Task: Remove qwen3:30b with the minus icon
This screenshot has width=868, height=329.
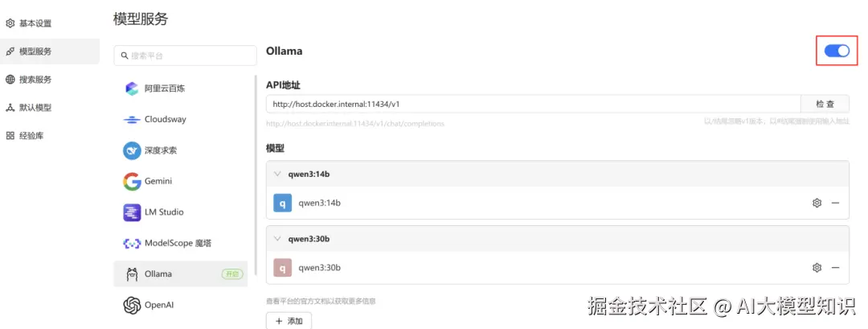Action: coord(835,268)
